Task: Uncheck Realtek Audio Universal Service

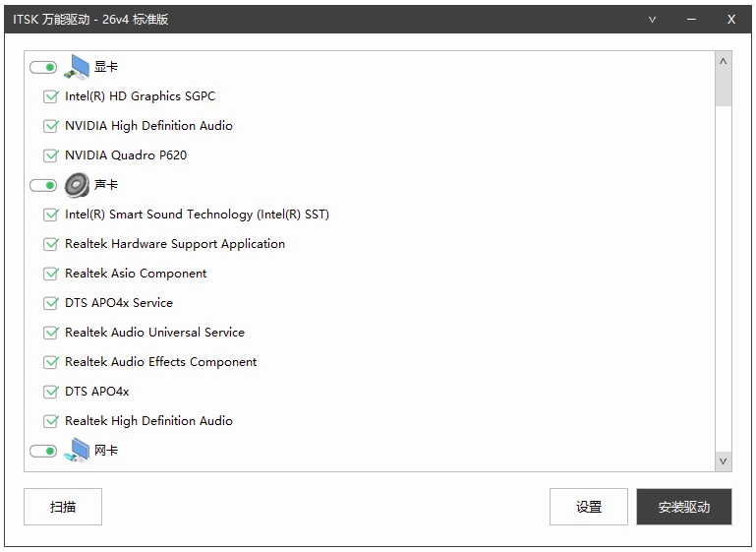Action: click(x=50, y=333)
